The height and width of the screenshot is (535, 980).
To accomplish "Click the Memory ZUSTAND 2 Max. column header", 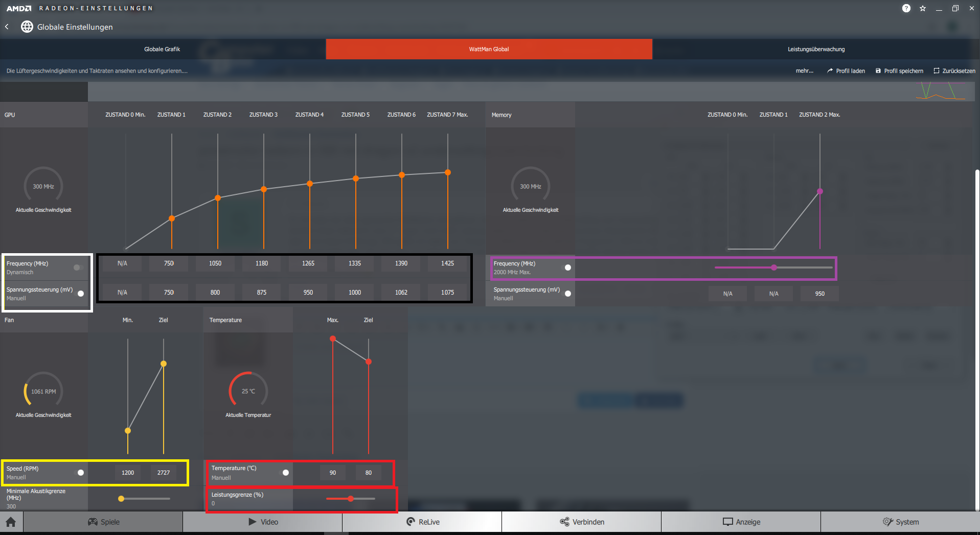I will pos(819,115).
